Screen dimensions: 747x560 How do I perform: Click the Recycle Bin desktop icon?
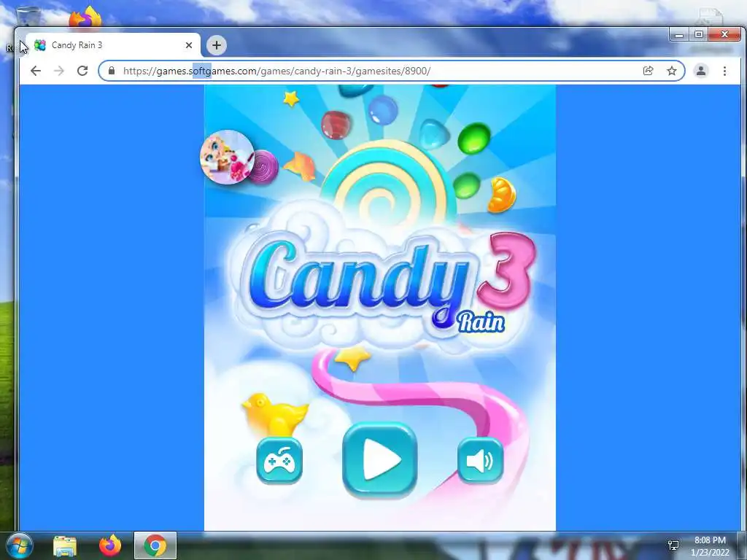(x=27, y=17)
